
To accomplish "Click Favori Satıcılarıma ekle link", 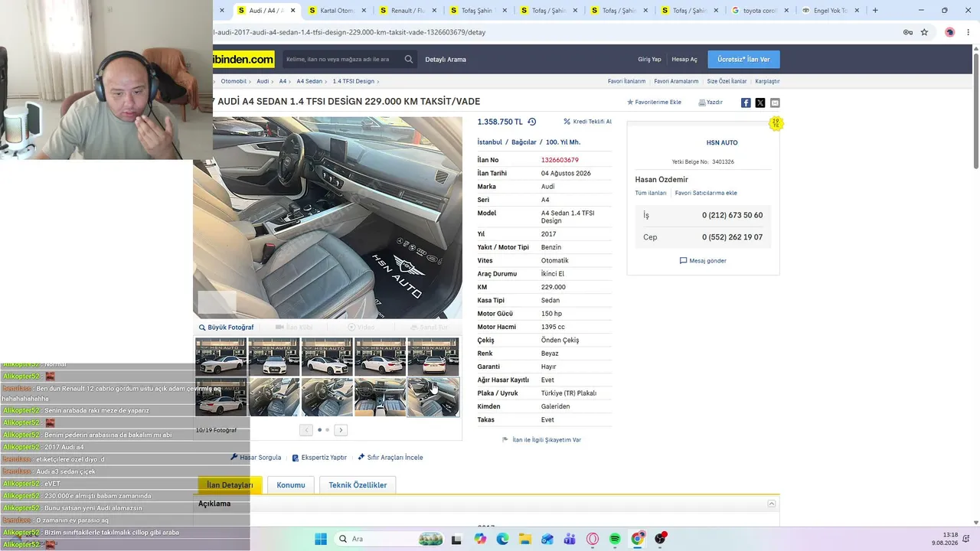I will click(x=706, y=194).
